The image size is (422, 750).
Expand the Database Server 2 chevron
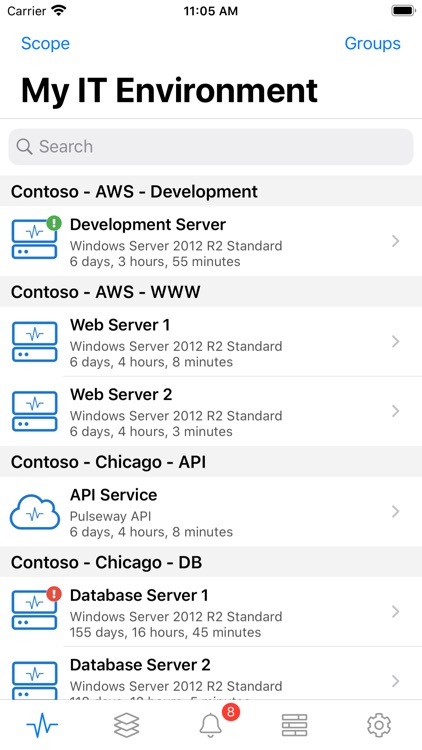pyautogui.click(x=395, y=681)
